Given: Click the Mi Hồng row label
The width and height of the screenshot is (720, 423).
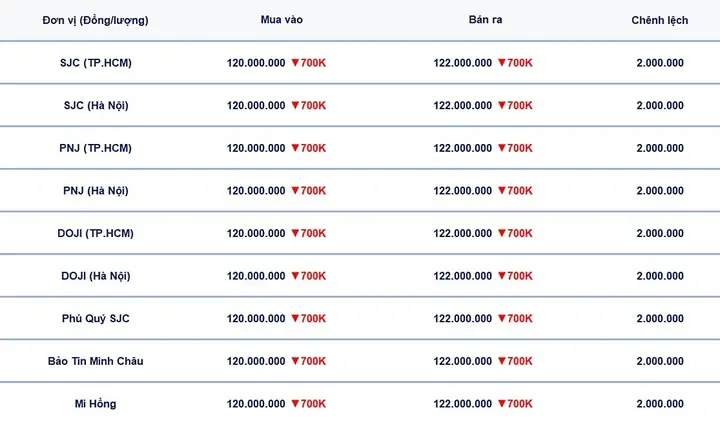Looking at the screenshot, I should pyautogui.click(x=96, y=404).
